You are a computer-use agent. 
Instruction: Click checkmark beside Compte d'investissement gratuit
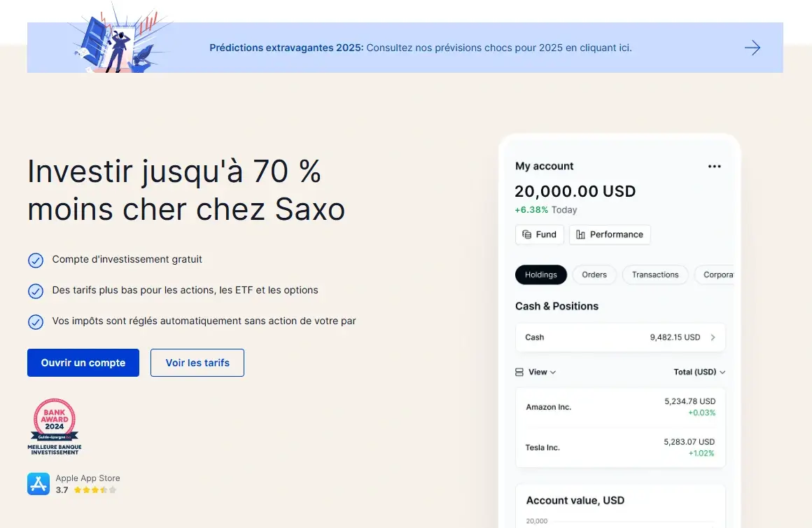(x=36, y=260)
